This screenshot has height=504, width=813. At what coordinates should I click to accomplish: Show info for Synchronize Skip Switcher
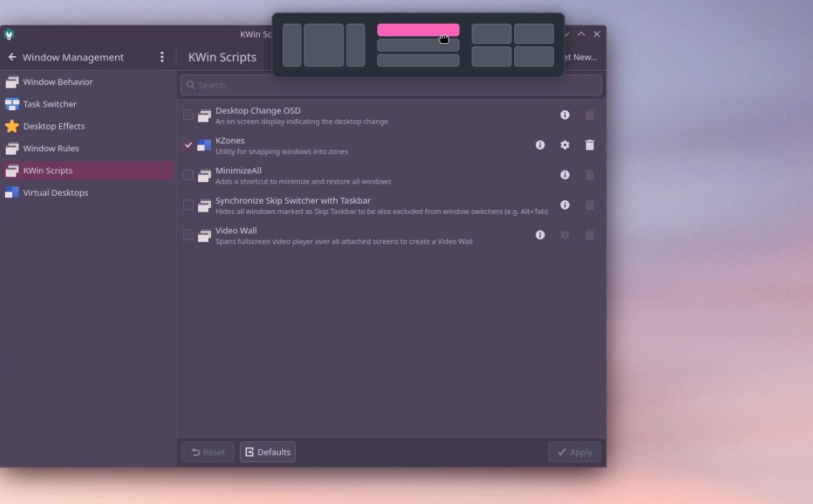(x=565, y=205)
